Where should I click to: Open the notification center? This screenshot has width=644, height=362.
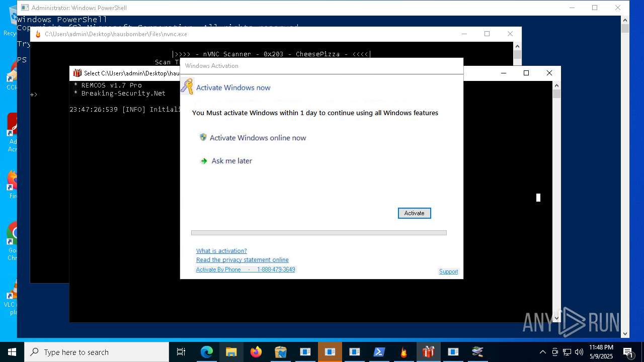click(x=628, y=352)
